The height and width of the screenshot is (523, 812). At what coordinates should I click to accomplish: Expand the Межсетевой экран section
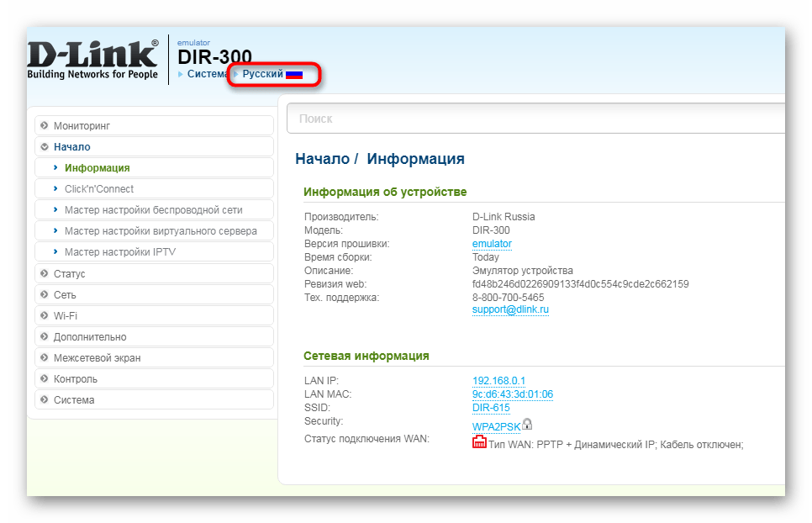pos(155,358)
